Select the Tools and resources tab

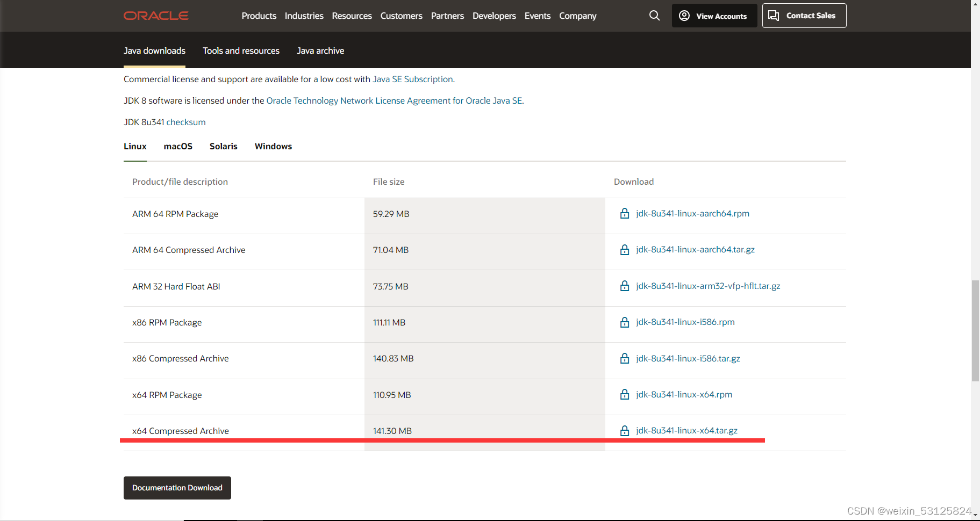coord(241,50)
